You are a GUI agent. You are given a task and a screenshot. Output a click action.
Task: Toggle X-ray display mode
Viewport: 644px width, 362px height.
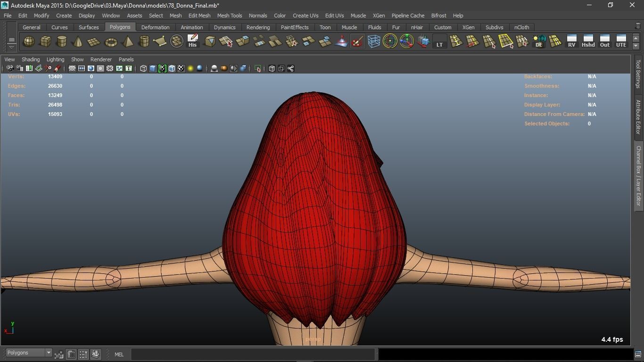272,68
